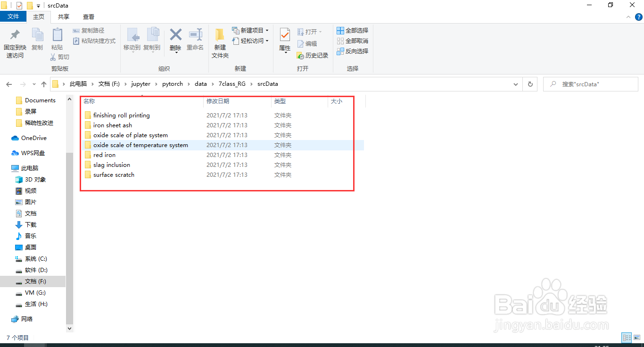
Task: Click pytorch in address breadcrumb
Action: pyautogui.click(x=173, y=84)
